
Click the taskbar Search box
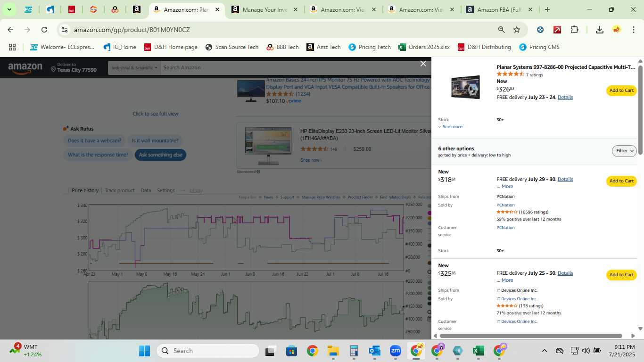pos(208,351)
